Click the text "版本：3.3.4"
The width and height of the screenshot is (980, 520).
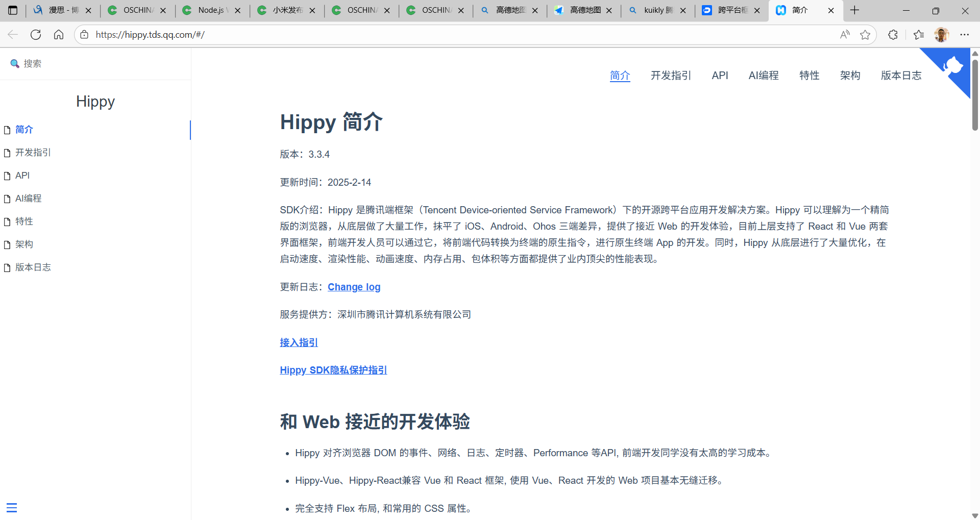pos(305,154)
